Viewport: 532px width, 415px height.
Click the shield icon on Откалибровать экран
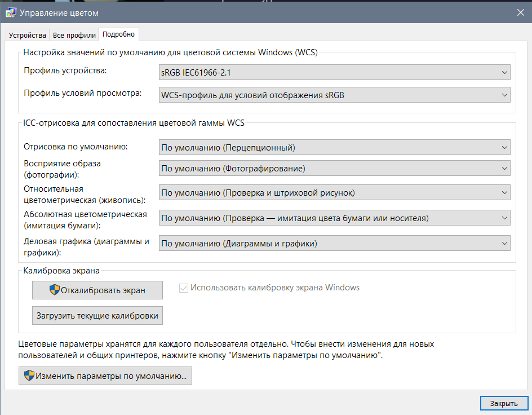pos(55,290)
